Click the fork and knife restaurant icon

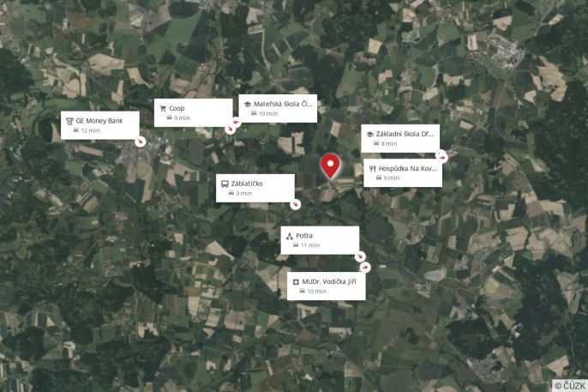[372, 169]
